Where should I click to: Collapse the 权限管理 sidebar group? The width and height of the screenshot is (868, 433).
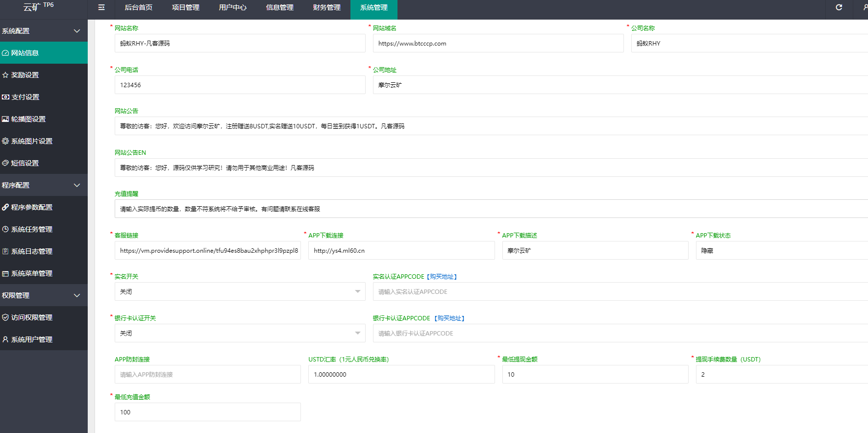[76, 295]
